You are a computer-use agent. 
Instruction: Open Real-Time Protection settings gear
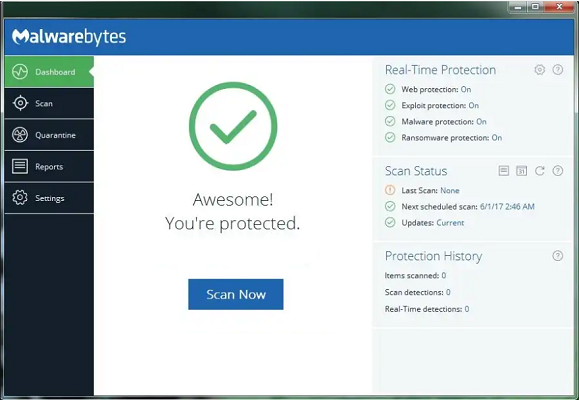[x=540, y=69]
